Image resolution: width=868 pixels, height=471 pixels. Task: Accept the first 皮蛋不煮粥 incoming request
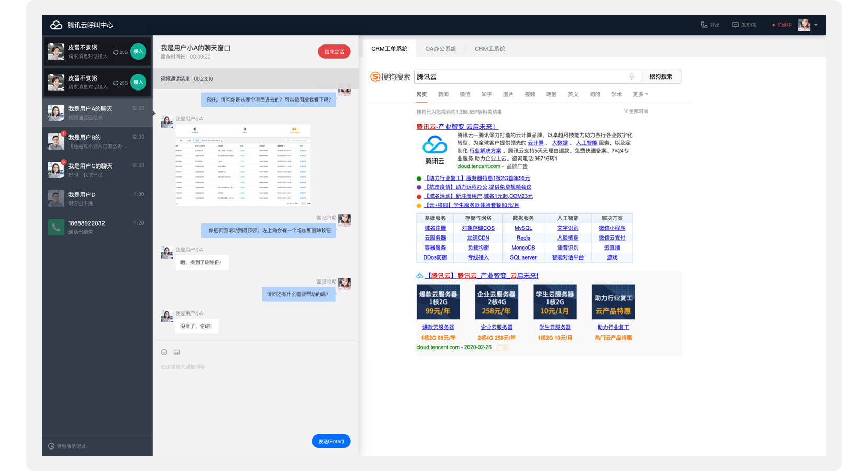tap(138, 51)
